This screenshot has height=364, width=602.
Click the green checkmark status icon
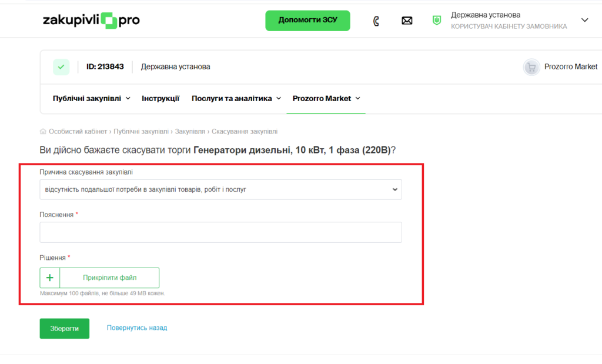pyautogui.click(x=61, y=67)
